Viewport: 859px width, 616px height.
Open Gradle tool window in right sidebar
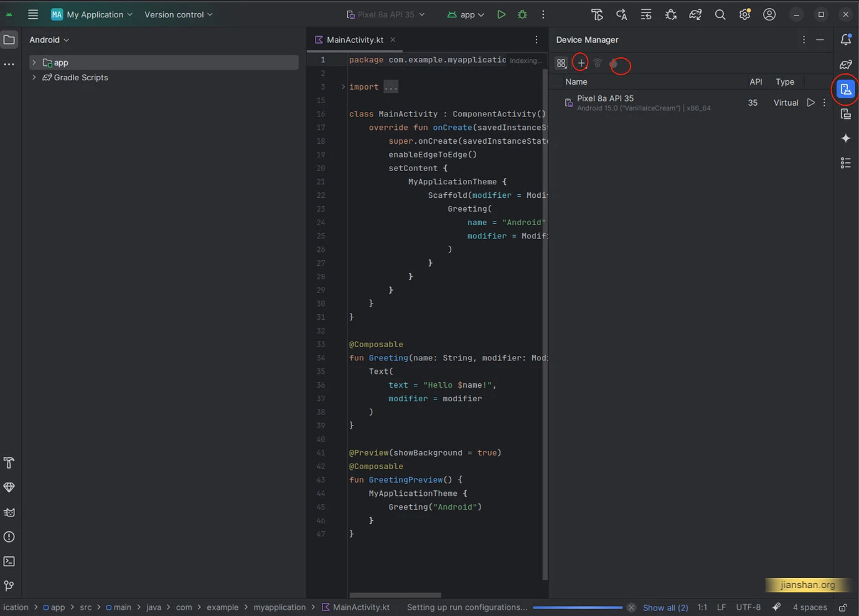pyautogui.click(x=846, y=65)
